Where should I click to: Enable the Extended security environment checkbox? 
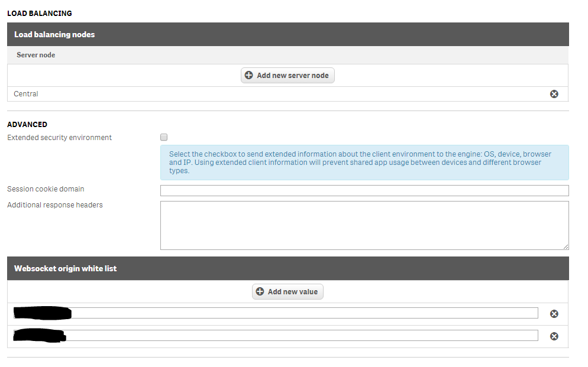(x=164, y=137)
